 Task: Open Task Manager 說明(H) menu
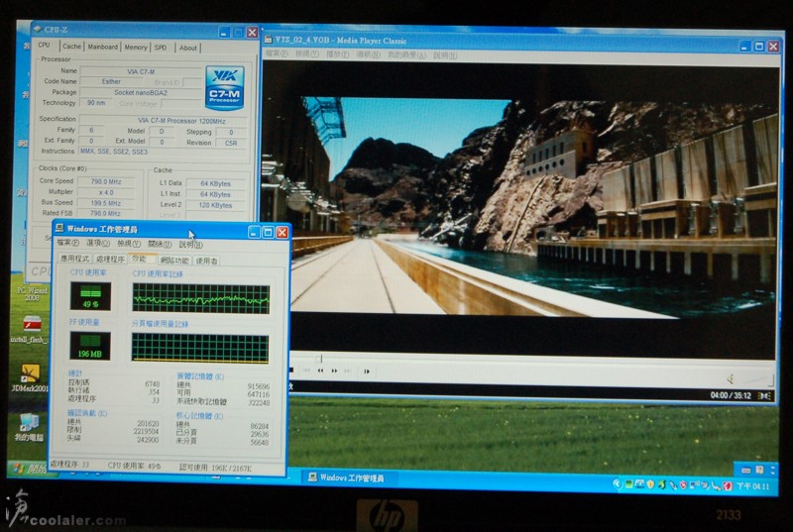[x=190, y=245]
